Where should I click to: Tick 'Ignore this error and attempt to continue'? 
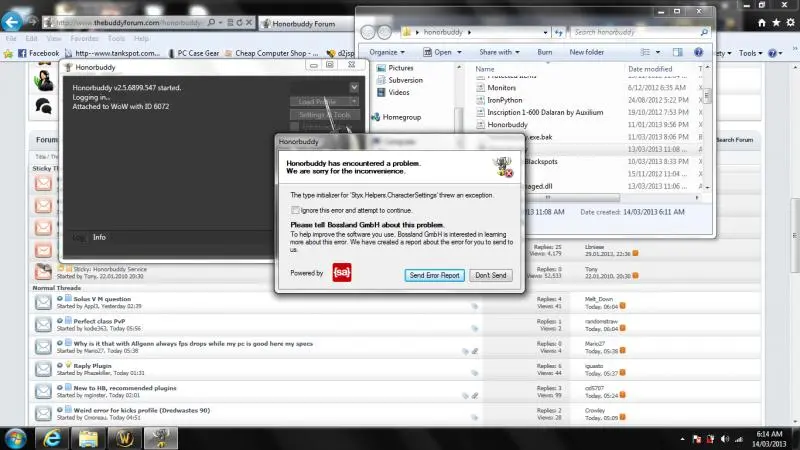click(295, 210)
